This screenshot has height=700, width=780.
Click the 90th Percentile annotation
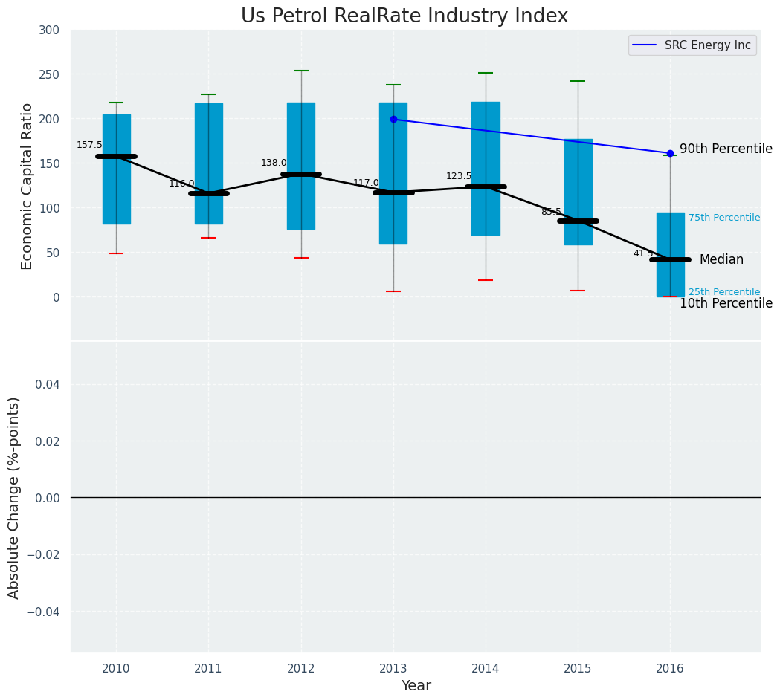[726, 149]
